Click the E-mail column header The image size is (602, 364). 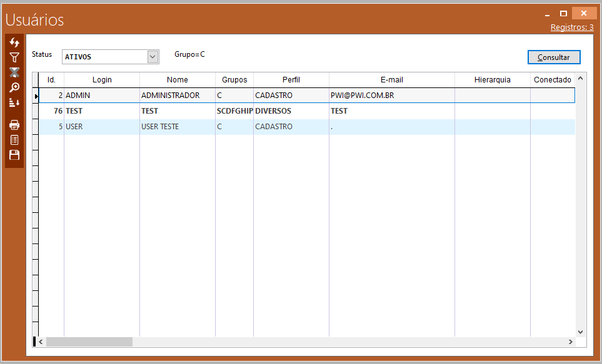pyautogui.click(x=391, y=80)
